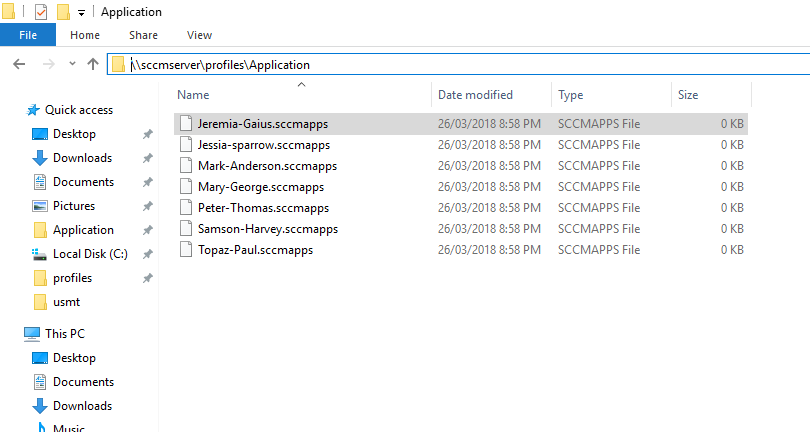Viewport: 810px width, 432px height.
Task: Open the Share ribbon tab
Action: (143, 35)
